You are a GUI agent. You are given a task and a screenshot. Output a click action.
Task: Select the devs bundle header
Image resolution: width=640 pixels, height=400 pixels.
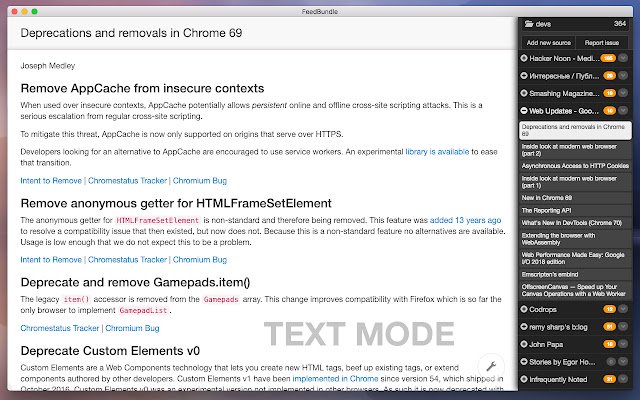[x=575, y=24]
